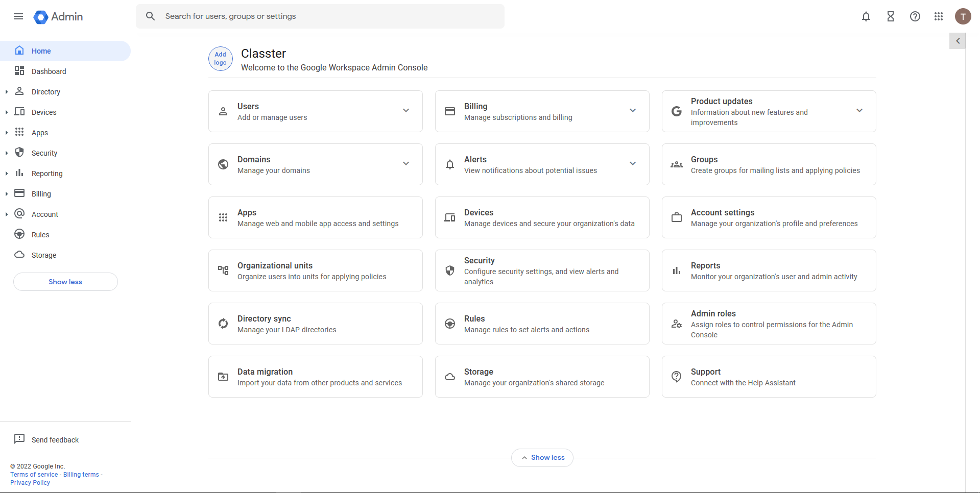Focus the search users, groups or settings field
The height and width of the screenshot is (493, 980).
click(320, 16)
